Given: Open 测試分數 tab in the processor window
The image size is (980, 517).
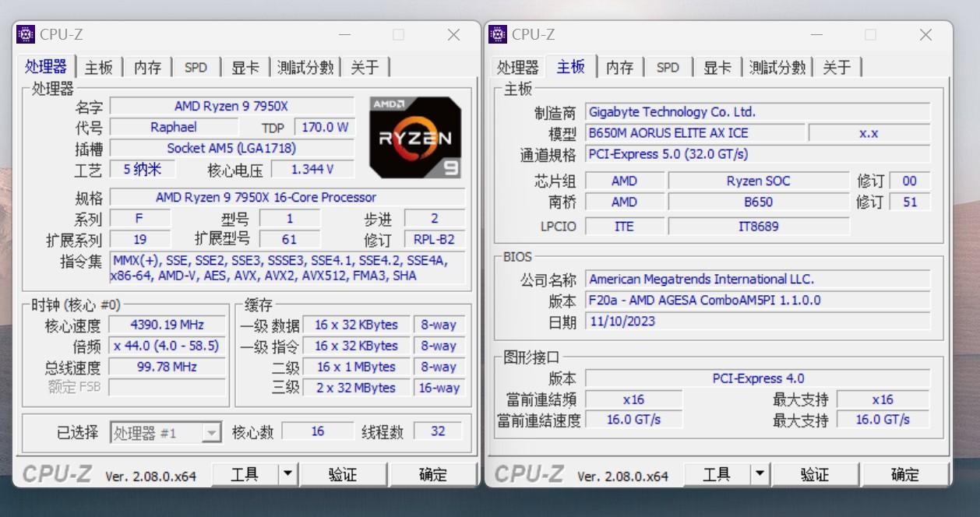Looking at the screenshot, I should point(305,68).
